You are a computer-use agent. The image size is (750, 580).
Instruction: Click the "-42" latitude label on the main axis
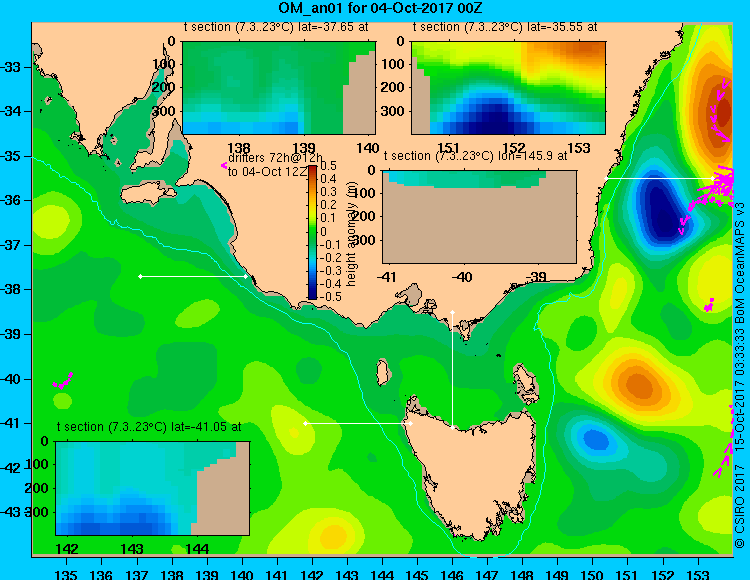[10, 467]
